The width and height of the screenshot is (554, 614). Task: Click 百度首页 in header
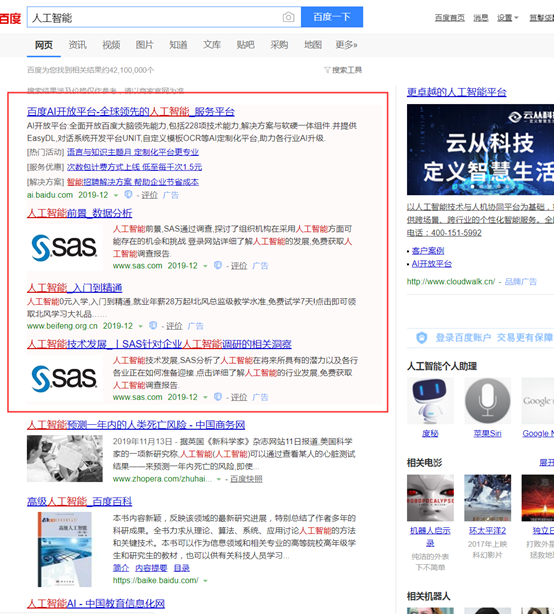click(450, 18)
